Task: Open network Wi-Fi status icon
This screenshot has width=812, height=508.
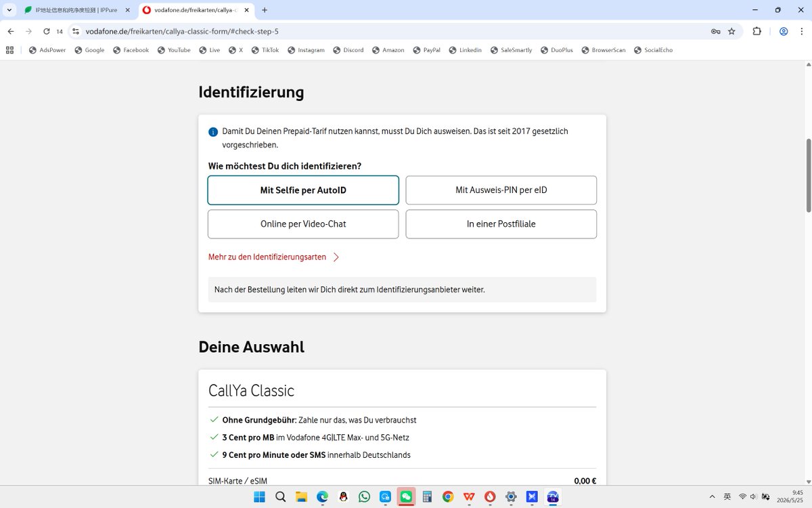Action: [742, 496]
